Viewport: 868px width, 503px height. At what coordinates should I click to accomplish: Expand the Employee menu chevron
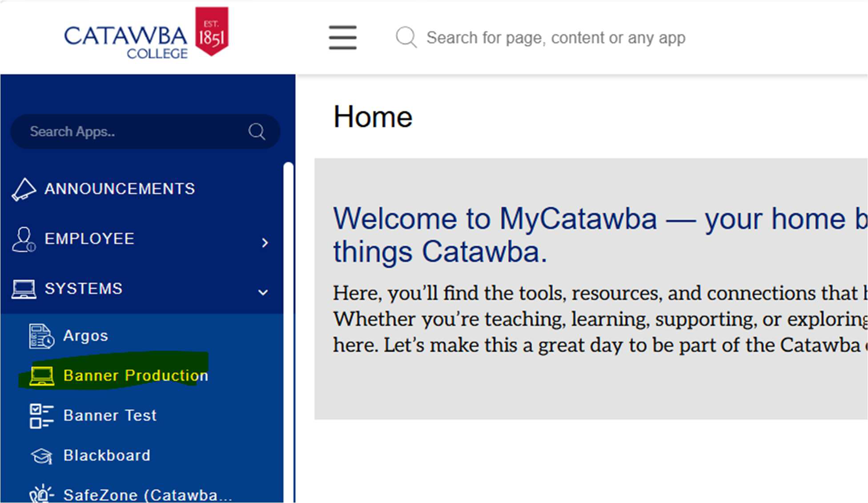point(265,243)
